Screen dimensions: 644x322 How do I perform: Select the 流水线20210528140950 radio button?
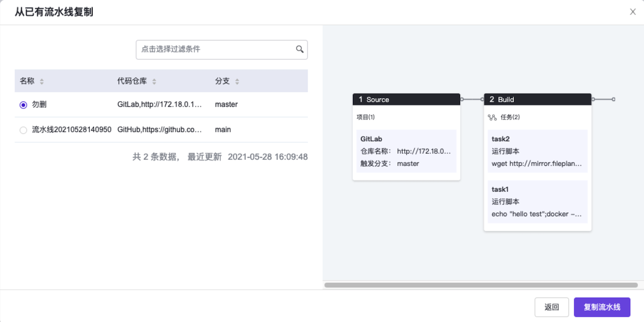[23, 130]
